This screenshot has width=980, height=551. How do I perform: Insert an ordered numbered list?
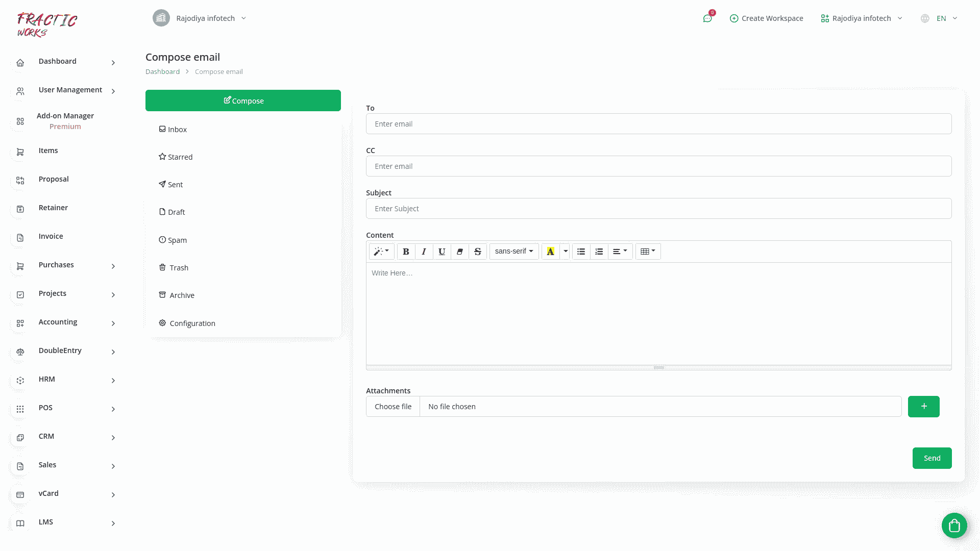[x=599, y=252]
